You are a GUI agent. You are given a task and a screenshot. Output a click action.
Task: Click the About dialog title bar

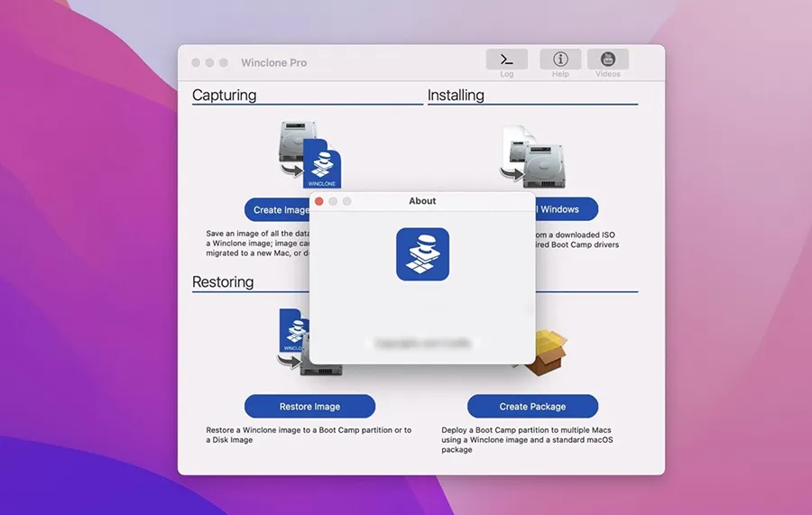[x=422, y=201]
